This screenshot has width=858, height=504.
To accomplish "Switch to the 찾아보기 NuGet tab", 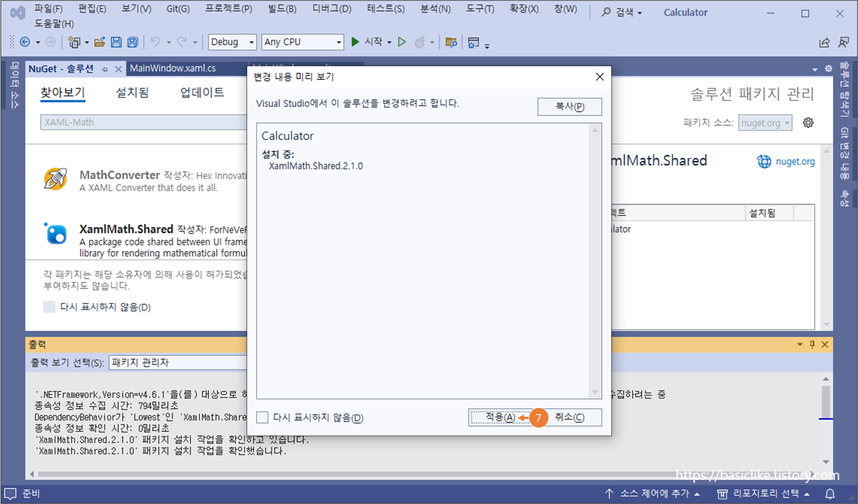I will pyautogui.click(x=63, y=93).
